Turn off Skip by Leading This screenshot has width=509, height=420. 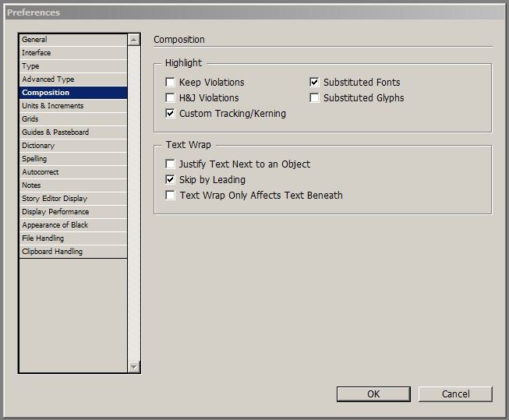click(x=170, y=179)
